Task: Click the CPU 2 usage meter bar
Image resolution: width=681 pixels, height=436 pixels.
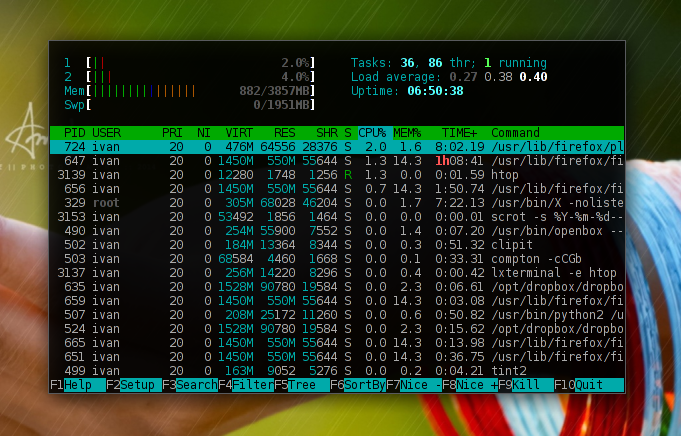Action: 200,77
